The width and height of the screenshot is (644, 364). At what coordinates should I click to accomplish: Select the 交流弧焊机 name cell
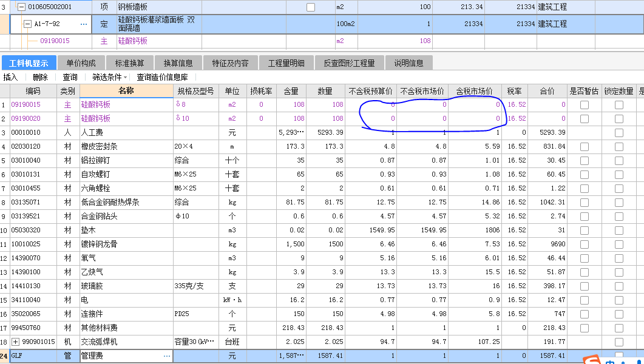pos(126,342)
